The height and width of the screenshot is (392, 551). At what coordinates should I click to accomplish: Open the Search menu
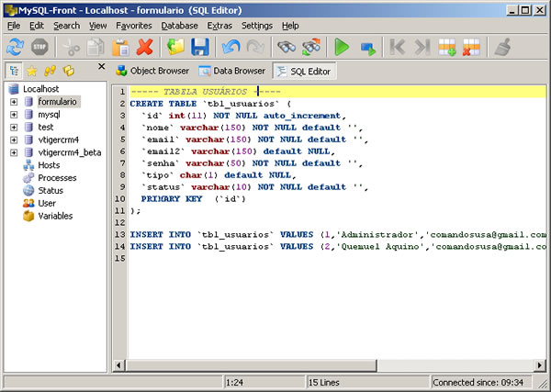click(x=66, y=26)
